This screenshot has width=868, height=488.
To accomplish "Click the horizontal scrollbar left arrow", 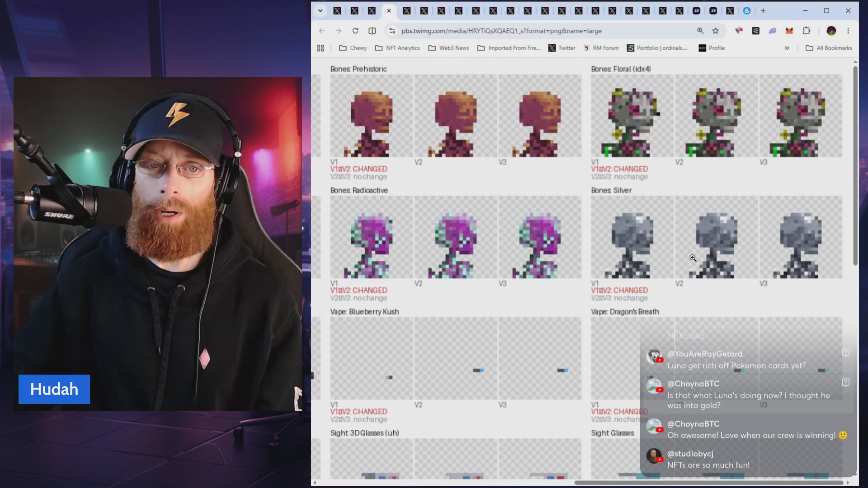I will tap(315, 483).
